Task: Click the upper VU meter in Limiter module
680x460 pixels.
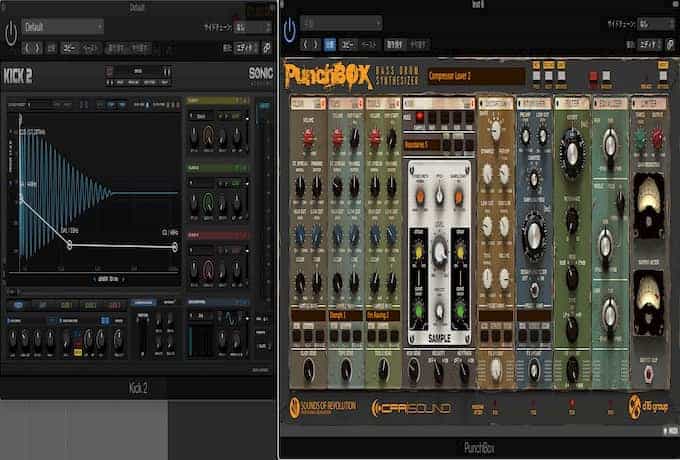Action: 648,206
